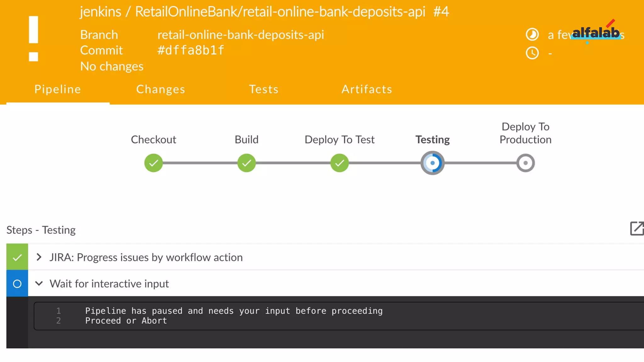The image size is (644, 362).
Task: Click the blue paused step status icon
Action: click(x=17, y=284)
